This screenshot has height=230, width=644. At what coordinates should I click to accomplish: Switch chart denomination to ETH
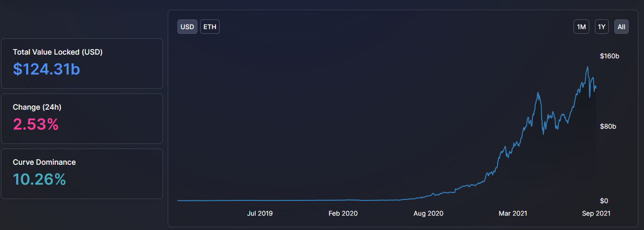(210, 27)
